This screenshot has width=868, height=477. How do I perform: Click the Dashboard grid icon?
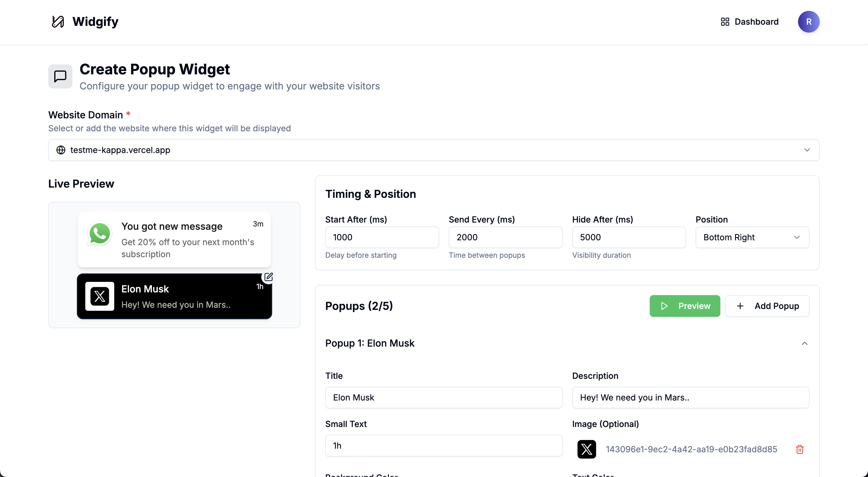[725, 22]
